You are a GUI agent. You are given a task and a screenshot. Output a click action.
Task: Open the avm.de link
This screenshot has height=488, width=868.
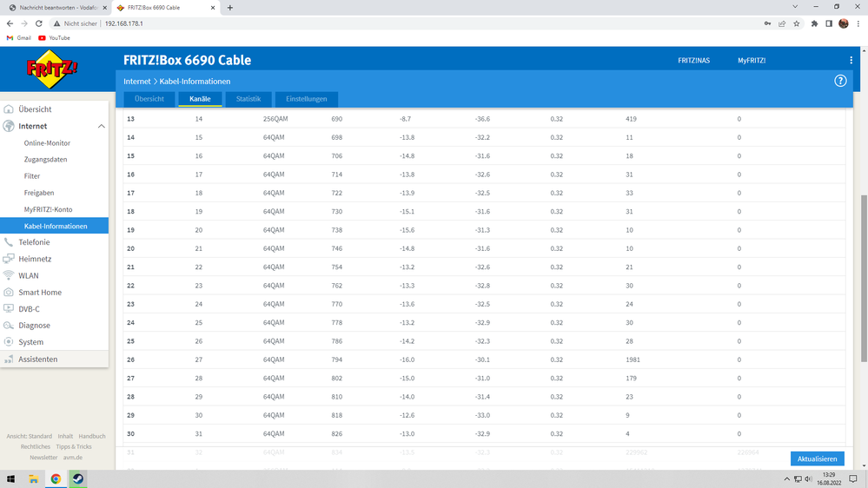(72, 457)
